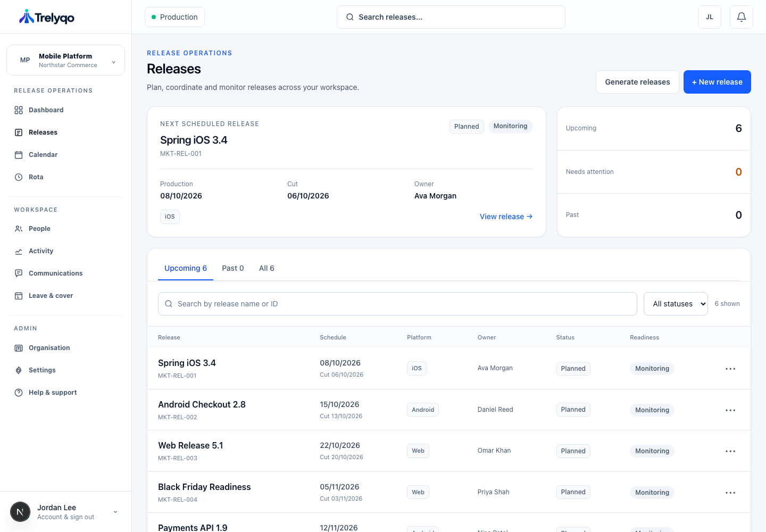
Task: Click the 22/10/2026 schedule date
Action: click(340, 445)
